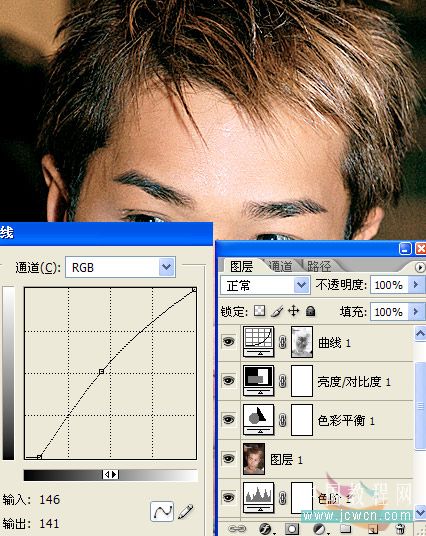This screenshot has width=426, height=536.
Task: Hide the 亮度/对比度 1 layer
Action: (x=228, y=380)
